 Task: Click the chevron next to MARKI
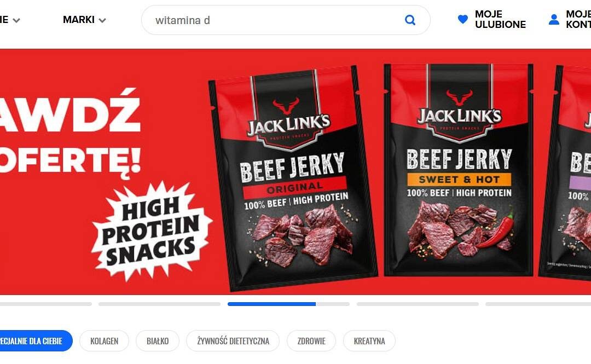[102, 20]
